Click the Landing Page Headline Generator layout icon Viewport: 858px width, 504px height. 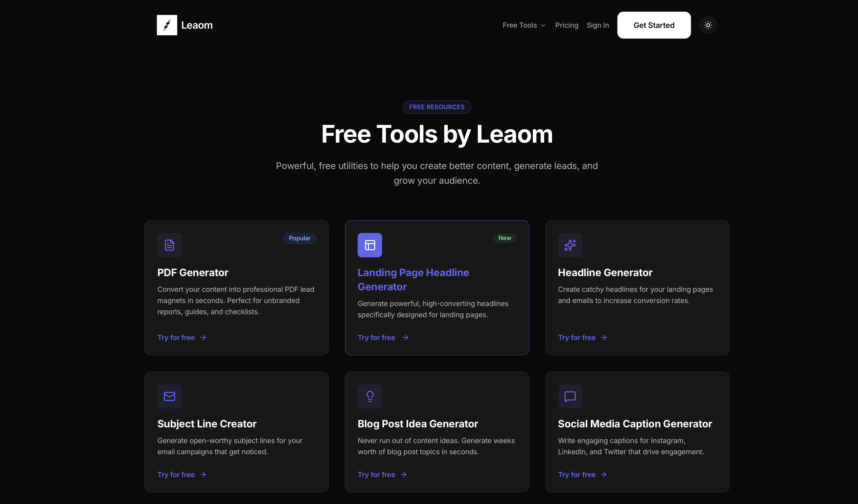tap(370, 245)
